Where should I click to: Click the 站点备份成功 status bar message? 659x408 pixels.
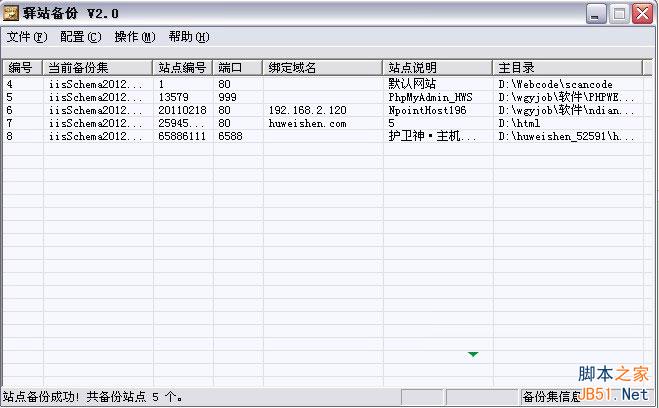(x=92, y=397)
